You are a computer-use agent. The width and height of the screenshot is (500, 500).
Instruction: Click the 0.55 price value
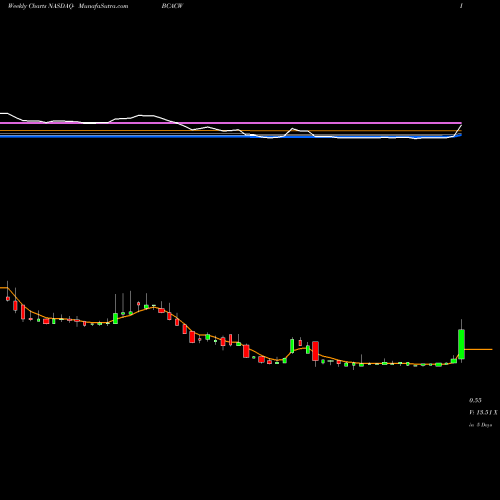475,400
